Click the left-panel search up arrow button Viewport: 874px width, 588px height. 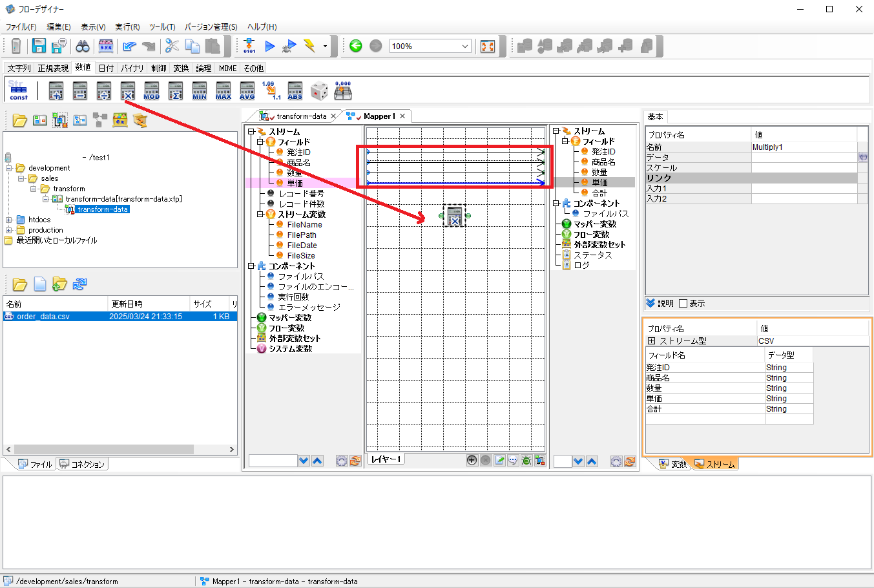point(317,461)
